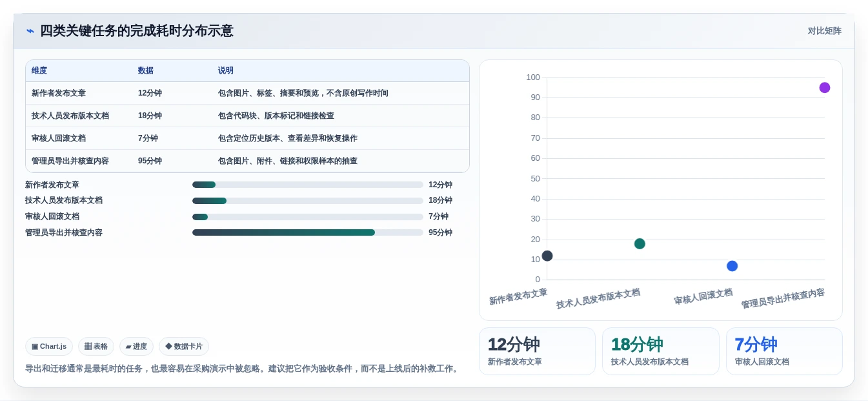The image size is (868, 401).
Task: Click the green chart point at 18
Action: (640, 243)
